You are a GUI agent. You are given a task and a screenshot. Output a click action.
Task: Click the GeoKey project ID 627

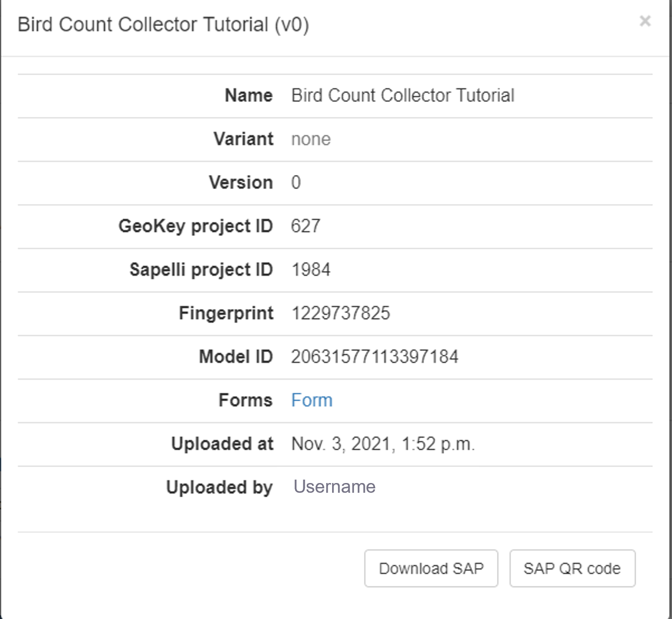(305, 226)
